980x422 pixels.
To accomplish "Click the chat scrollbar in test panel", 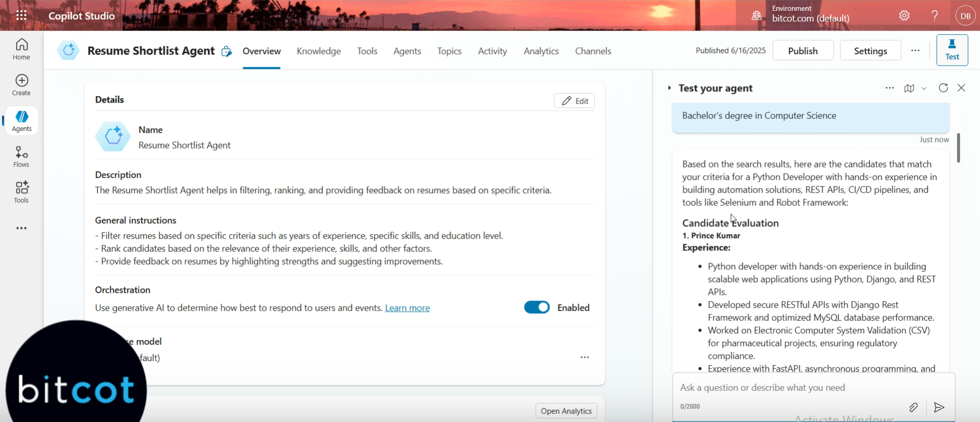I will click(x=959, y=148).
